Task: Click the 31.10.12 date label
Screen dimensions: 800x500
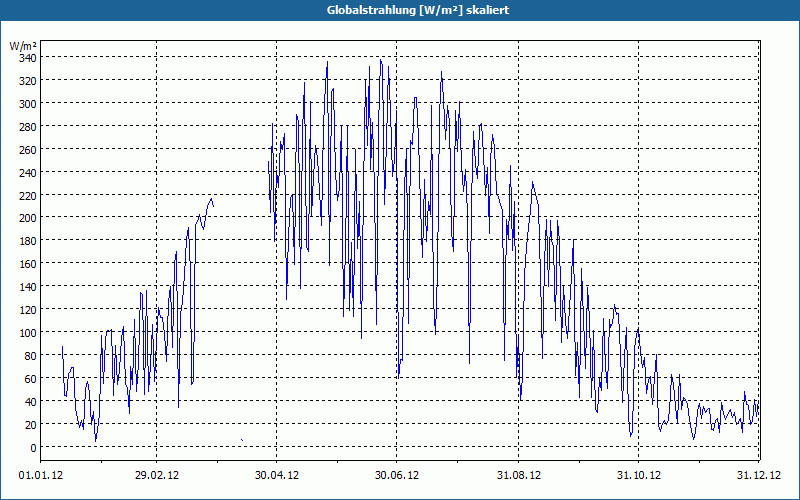Action: click(x=638, y=476)
